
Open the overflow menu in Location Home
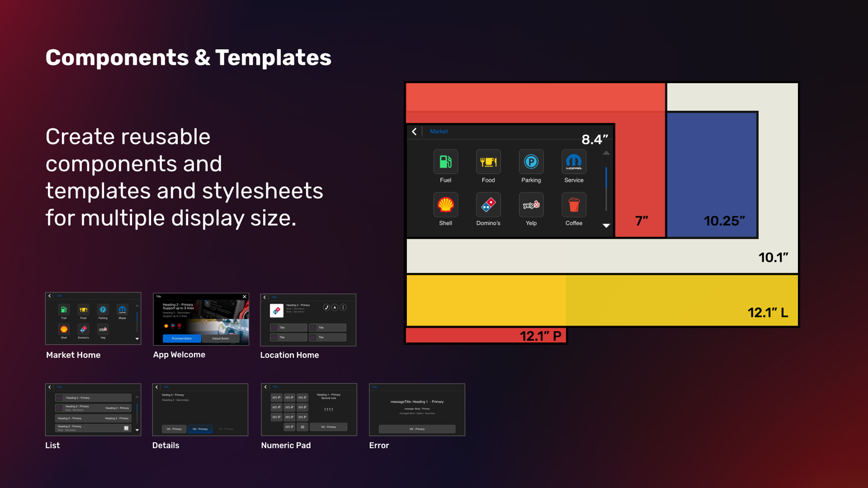click(343, 307)
